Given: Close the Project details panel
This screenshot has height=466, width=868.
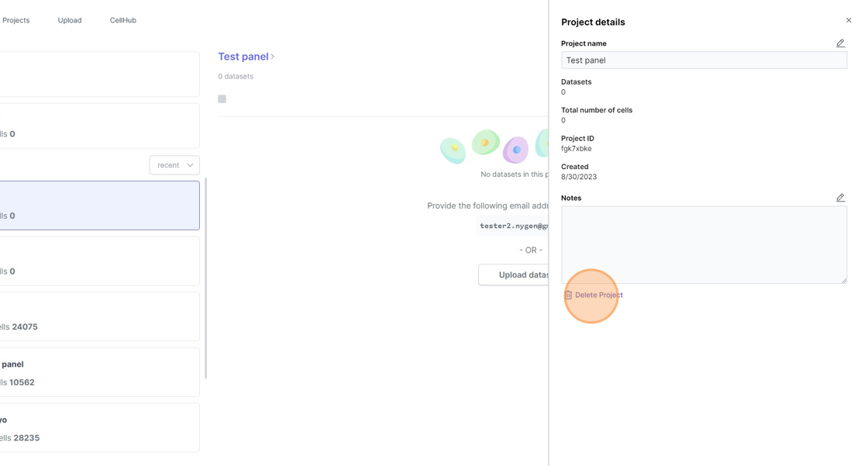Looking at the screenshot, I should [x=849, y=21].
